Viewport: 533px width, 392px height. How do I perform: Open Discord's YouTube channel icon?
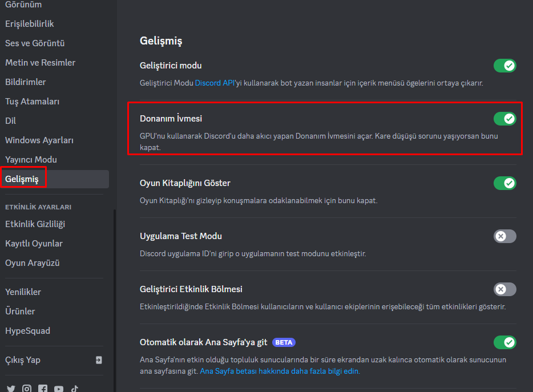click(x=59, y=389)
